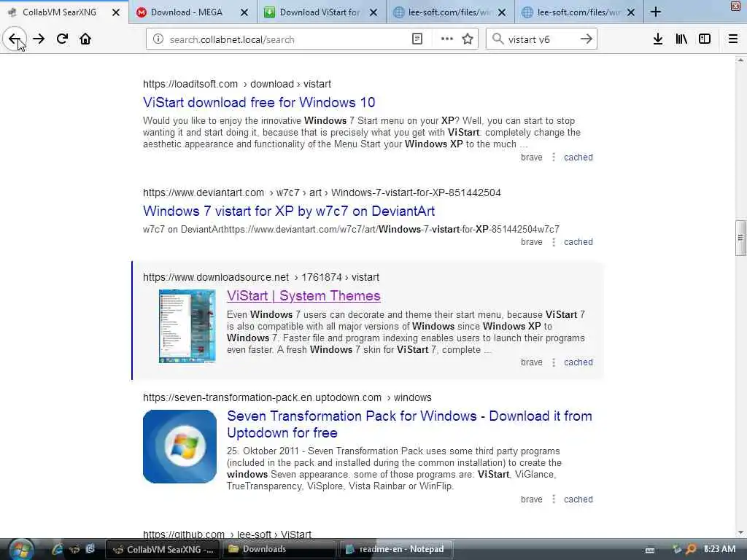Viewport: 747px width, 560px height.
Task: Click the taskbar clock 8:23 AM
Action: [720, 549]
